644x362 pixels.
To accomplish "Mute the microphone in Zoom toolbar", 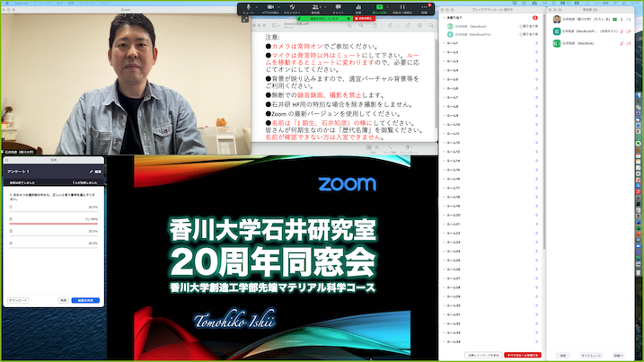I will tap(248, 8).
